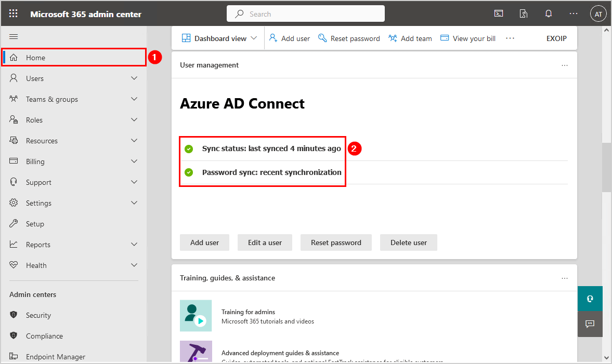Click the vertical scrollbar thumb
612x364 pixels.
[607, 166]
